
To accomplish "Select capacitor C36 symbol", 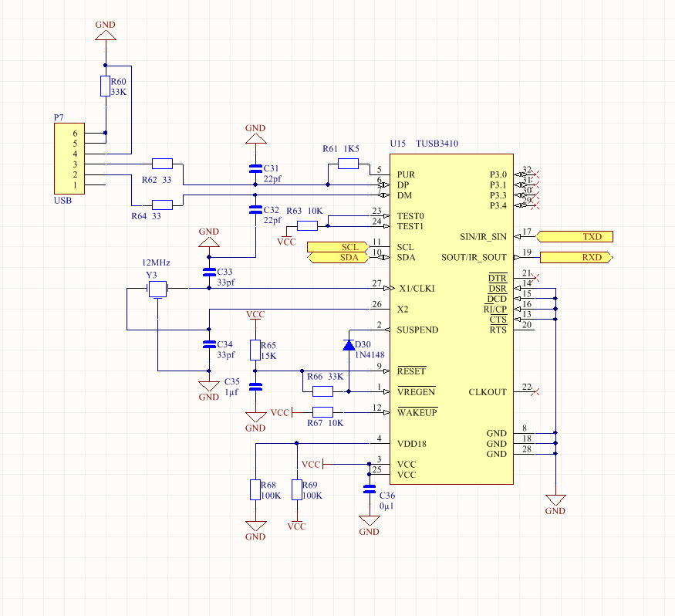I will click(x=370, y=489).
